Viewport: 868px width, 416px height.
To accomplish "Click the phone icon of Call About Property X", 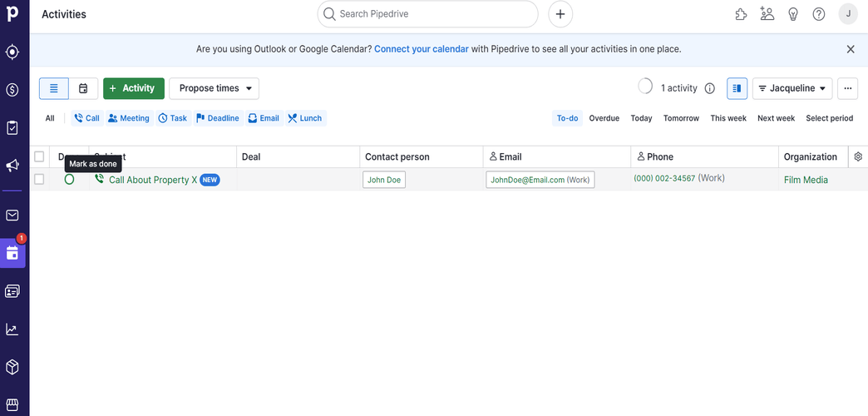I will point(100,179).
